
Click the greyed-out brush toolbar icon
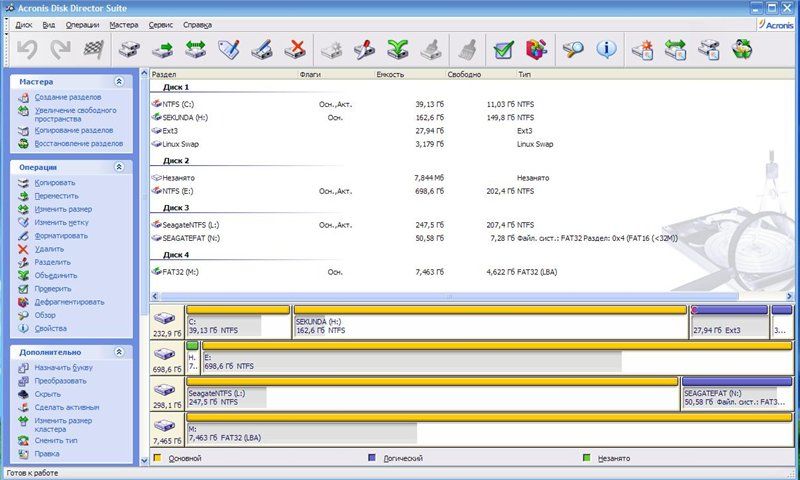pyautogui.click(x=467, y=49)
